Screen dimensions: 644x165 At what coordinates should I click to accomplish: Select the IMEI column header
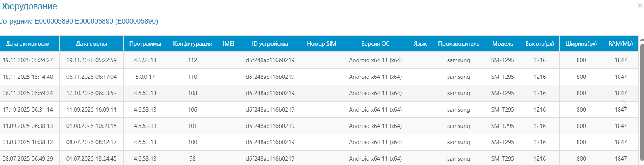point(229,44)
